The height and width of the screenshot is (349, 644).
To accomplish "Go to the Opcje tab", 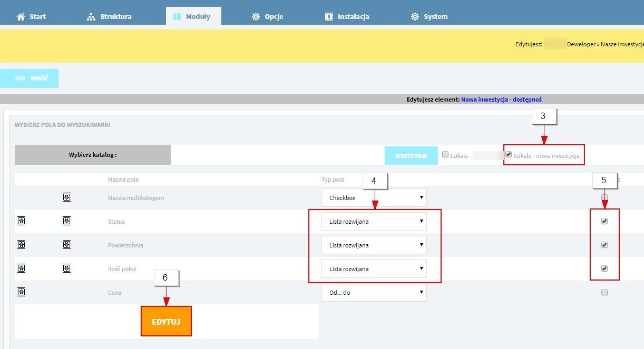I will [268, 16].
